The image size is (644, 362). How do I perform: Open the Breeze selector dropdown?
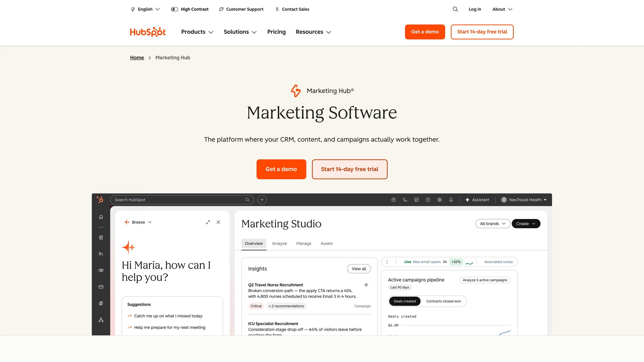(x=138, y=222)
